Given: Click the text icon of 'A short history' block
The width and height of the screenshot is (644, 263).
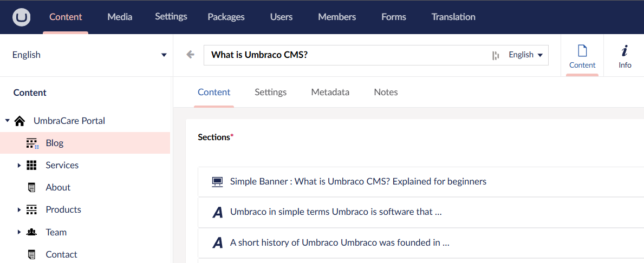Looking at the screenshot, I should (217, 243).
